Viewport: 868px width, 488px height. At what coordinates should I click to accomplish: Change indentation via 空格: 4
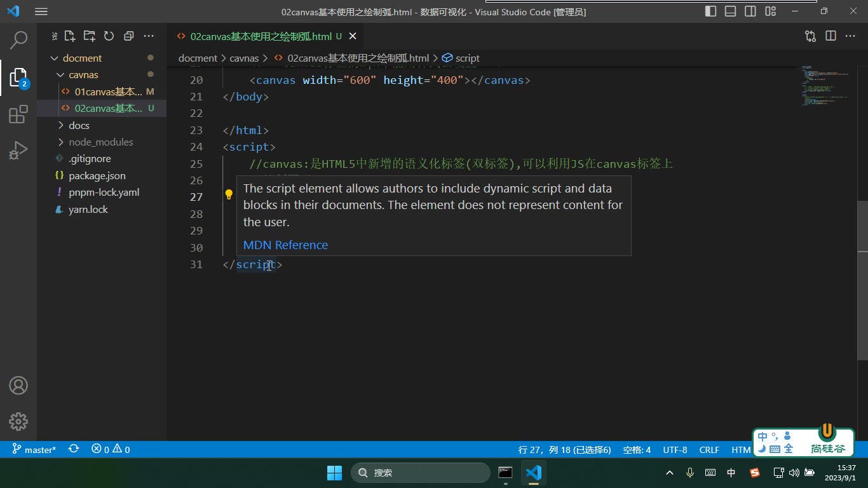tap(637, 449)
